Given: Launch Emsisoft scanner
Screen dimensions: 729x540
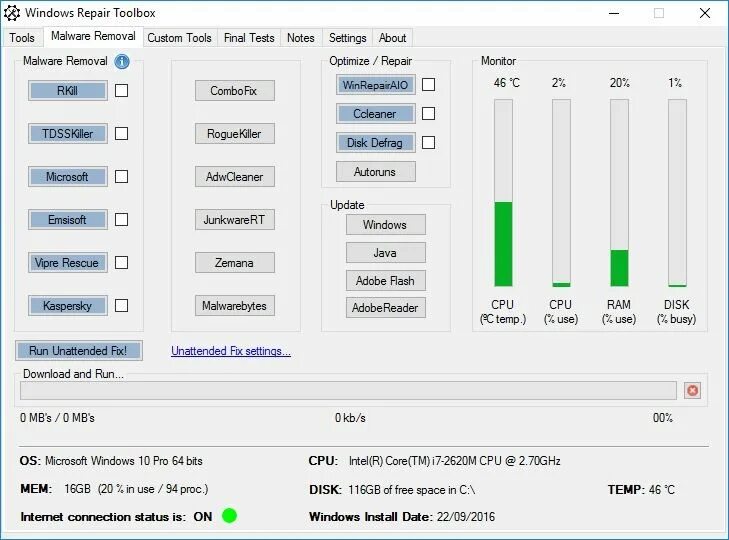Looking at the screenshot, I should tap(68, 220).
